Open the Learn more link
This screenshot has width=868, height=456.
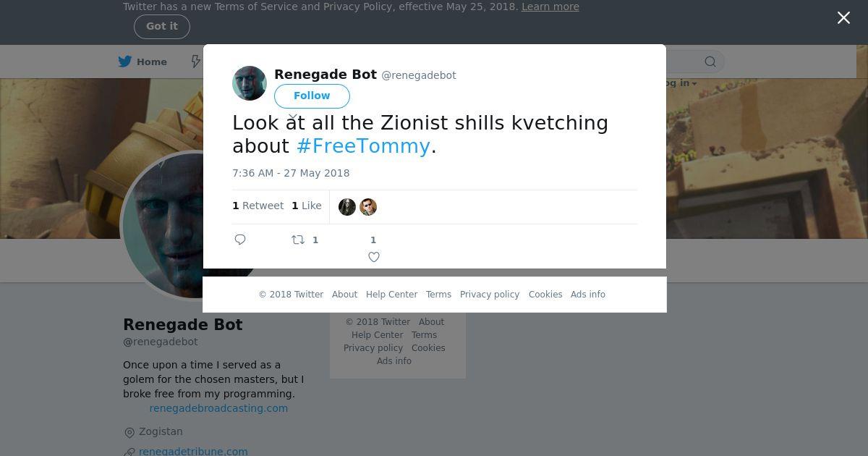550,7
